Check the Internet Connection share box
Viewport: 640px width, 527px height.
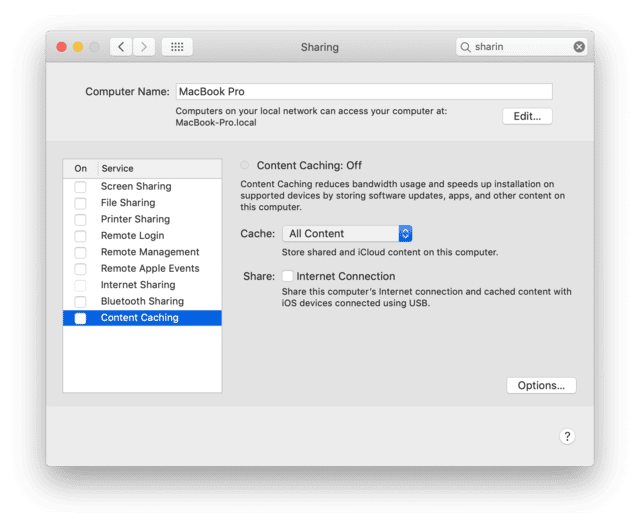click(x=287, y=276)
